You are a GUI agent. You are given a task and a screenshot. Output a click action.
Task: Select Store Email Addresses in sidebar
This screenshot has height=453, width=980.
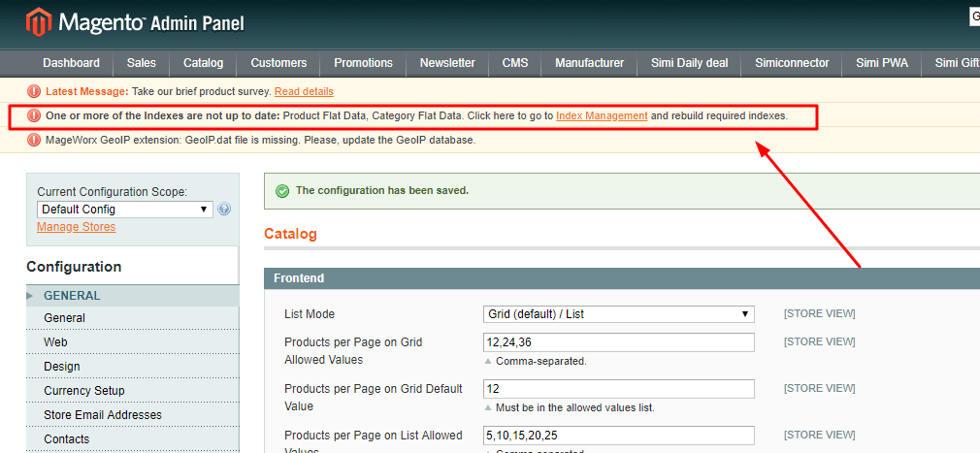[x=133, y=415]
